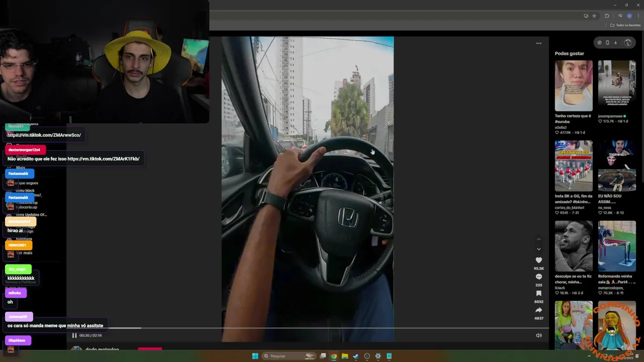Click the vm.tiktok.com/ZMArK1Fkb link in chat
The width and height of the screenshot is (644, 362).
104,159
